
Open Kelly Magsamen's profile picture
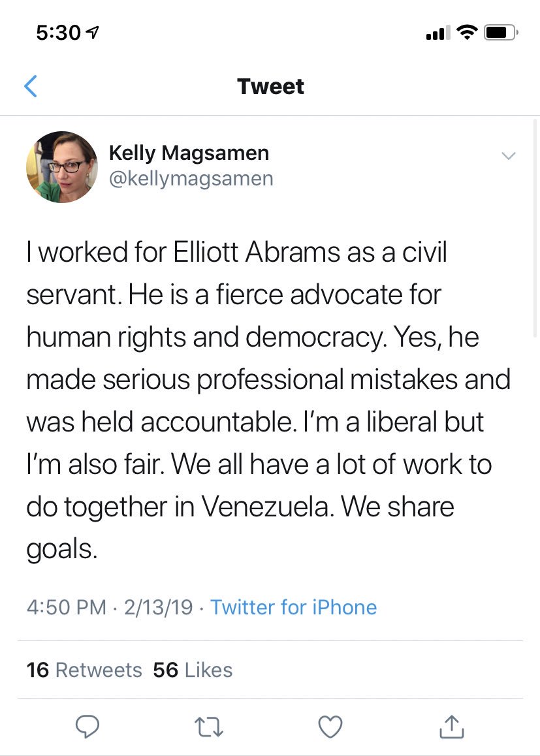[x=62, y=167]
